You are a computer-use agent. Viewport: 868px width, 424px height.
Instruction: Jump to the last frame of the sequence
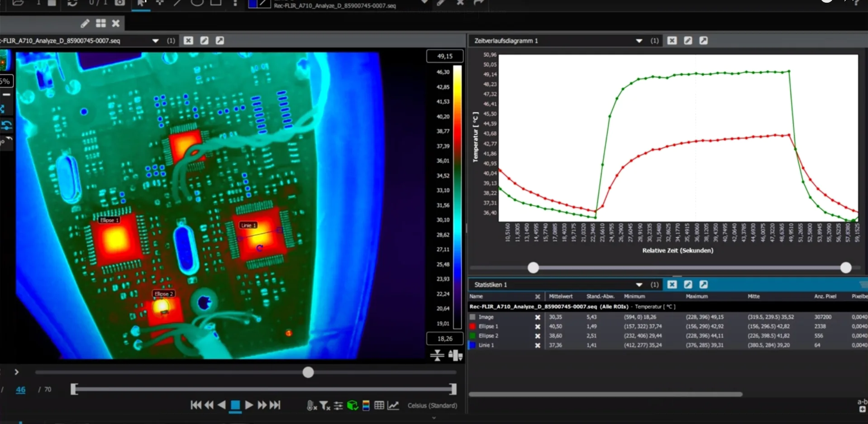(x=275, y=405)
